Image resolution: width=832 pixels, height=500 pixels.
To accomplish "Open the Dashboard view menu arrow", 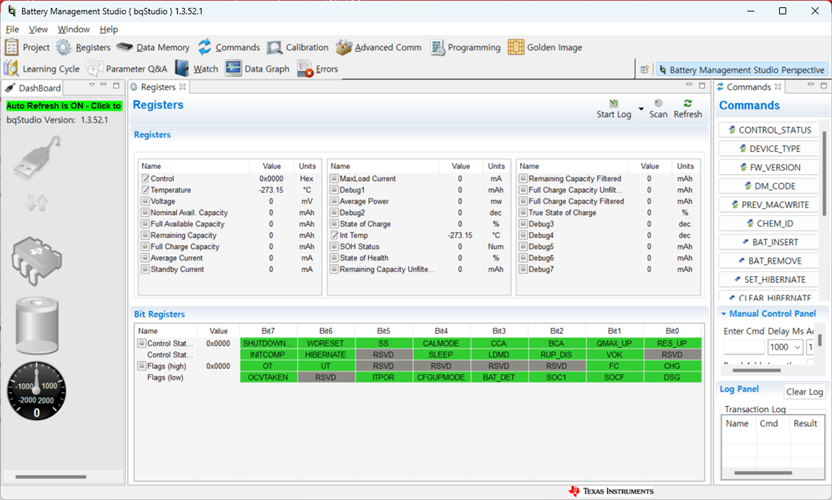I will [92, 85].
